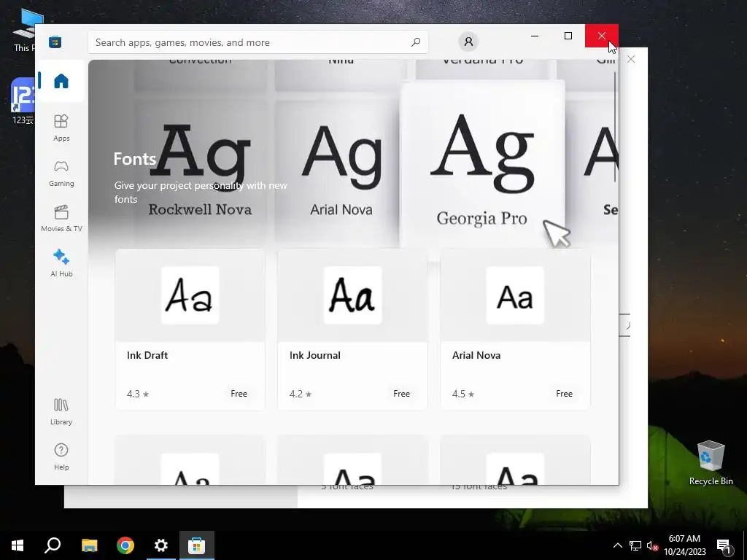Open the AI Hub section
This screenshot has width=747, height=560.
61,262
